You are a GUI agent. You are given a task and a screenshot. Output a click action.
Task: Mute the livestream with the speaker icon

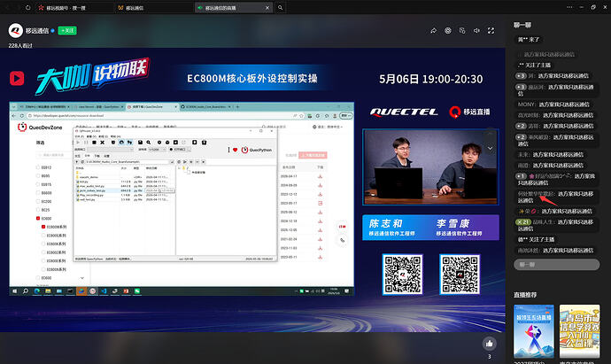476,30
